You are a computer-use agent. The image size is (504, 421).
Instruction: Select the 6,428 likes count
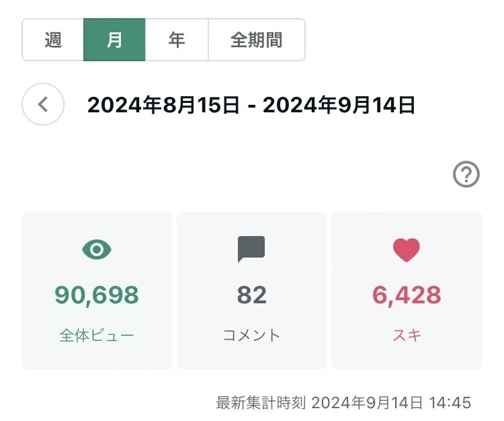(407, 295)
